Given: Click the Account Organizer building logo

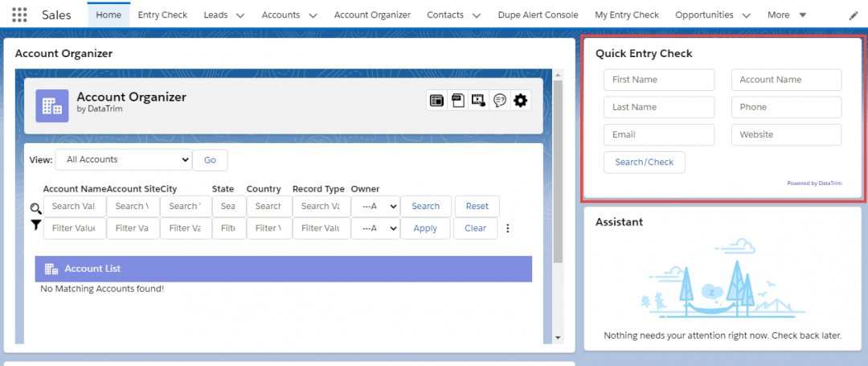Looking at the screenshot, I should [52, 105].
